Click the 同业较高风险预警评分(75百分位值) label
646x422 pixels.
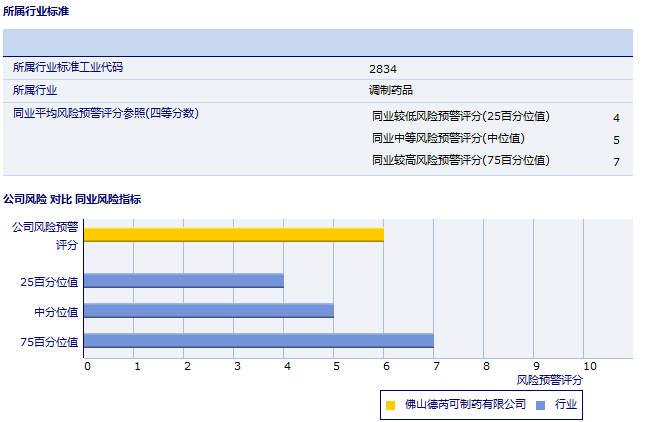point(460,160)
